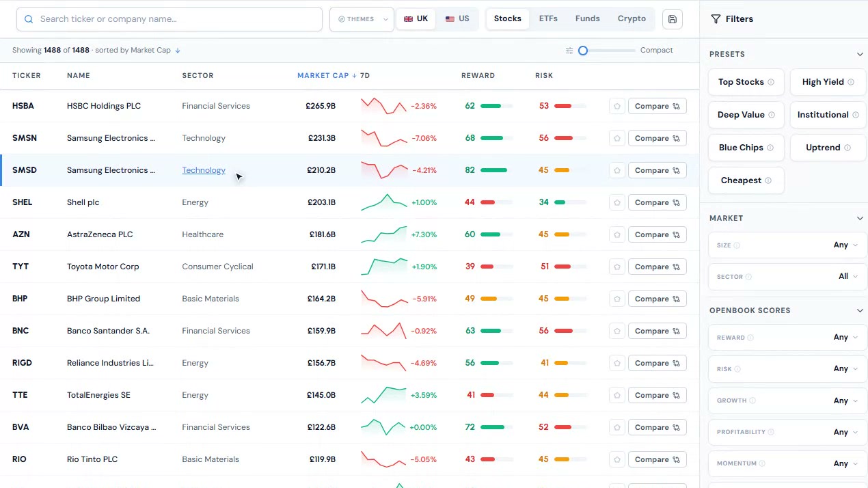868x488 pixels.
Task: Star the BVA row as favorite
Action: [617, 427]
